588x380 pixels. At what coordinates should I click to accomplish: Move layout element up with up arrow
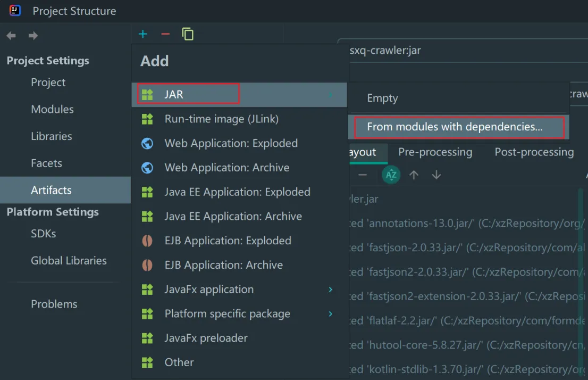414,175
